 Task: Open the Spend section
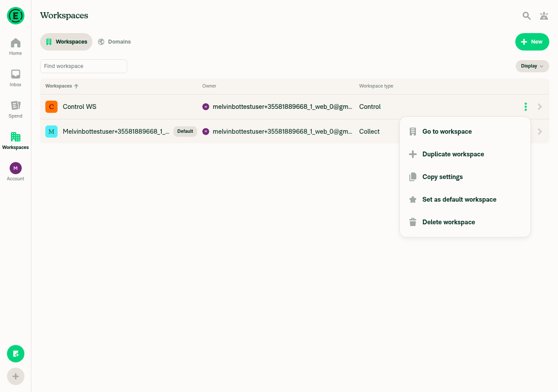[16, 109]
